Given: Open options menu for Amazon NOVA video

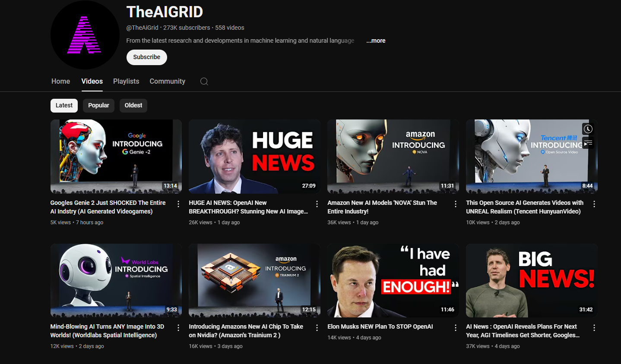Looking at the screenshot, I should (456, 204).
